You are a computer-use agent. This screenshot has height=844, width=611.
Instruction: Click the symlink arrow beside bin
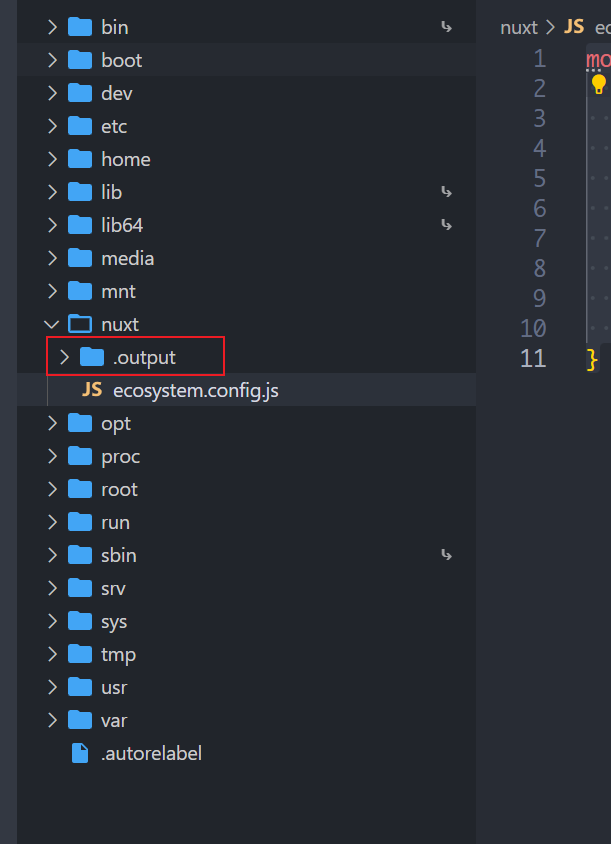[x=446, y=27]
